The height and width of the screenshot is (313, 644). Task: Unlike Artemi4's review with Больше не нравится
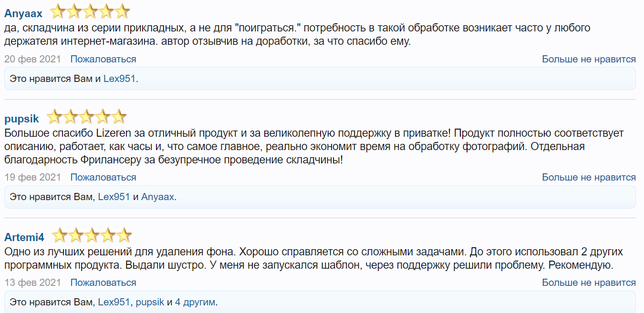[x=589, y=283]
